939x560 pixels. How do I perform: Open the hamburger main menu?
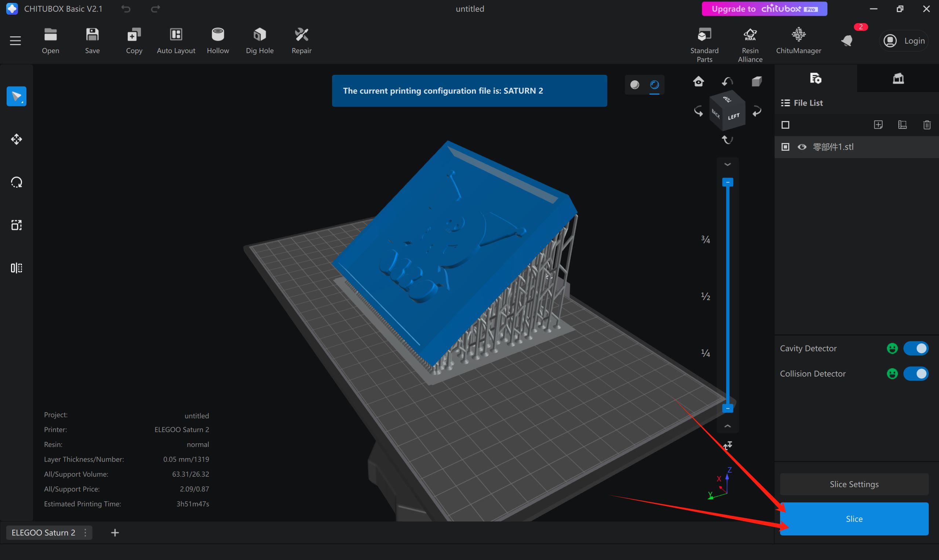click(15, 40)
